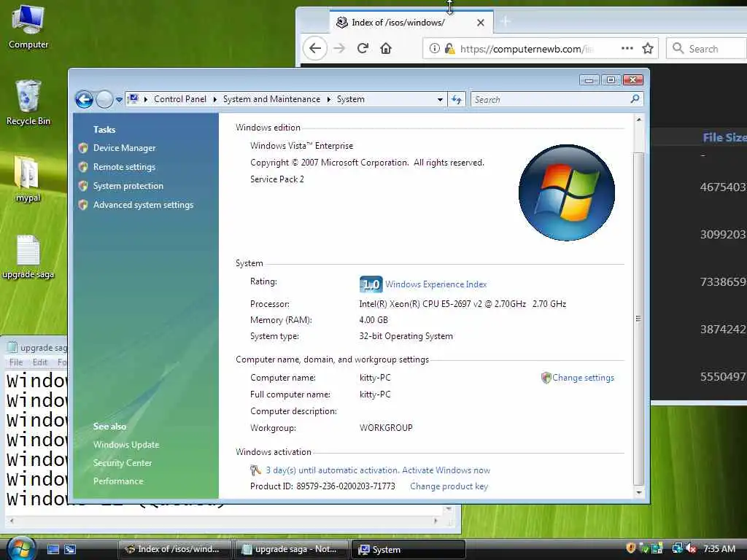
Task: Bookmark this page with star icon
Action: tap(648, 48)
